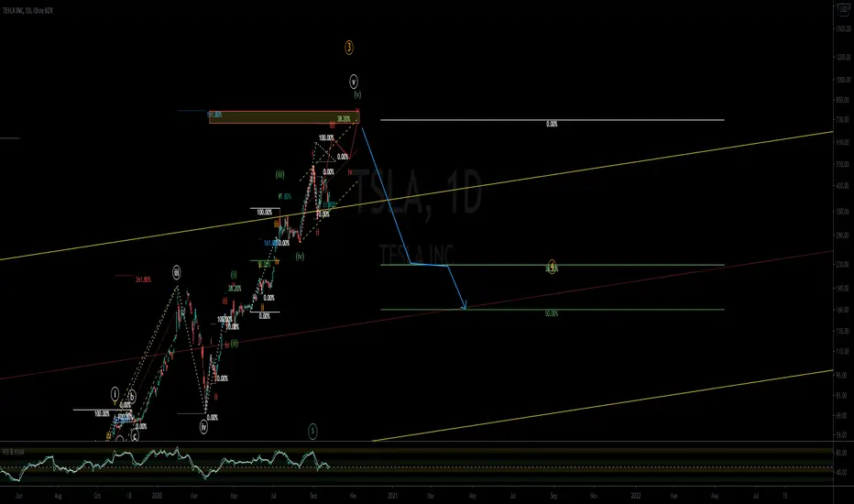Select the shaded Fibonacci target zone rectangle
Image resolution: width=854 pixels, height=504 pixels.
click(x=284, y=117)
